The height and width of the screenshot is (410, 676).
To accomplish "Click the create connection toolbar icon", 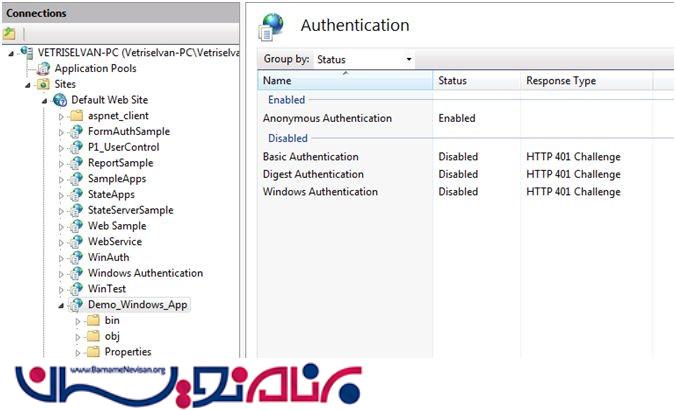I will pos(9,34).
